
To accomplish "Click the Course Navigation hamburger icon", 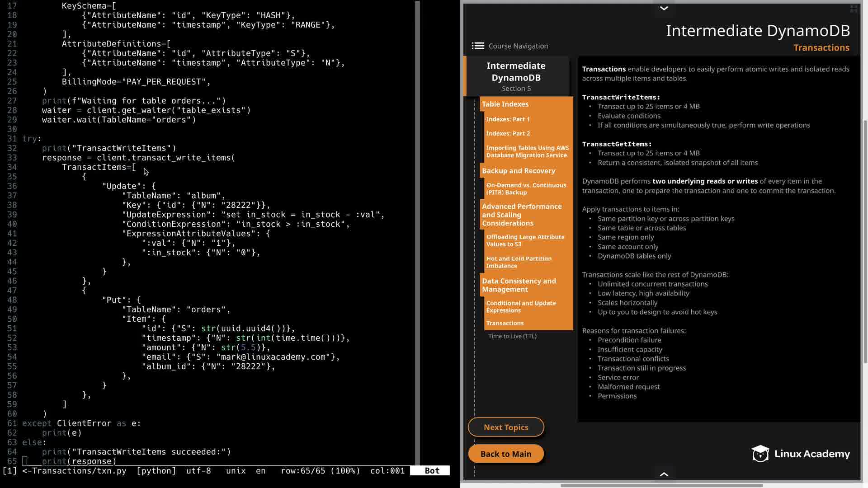I will [x=478, y=46].
